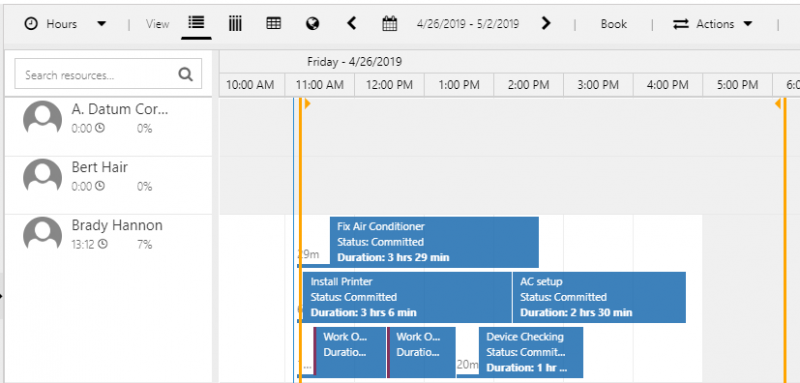Open the table grid view icon

[x=274, y=23]
